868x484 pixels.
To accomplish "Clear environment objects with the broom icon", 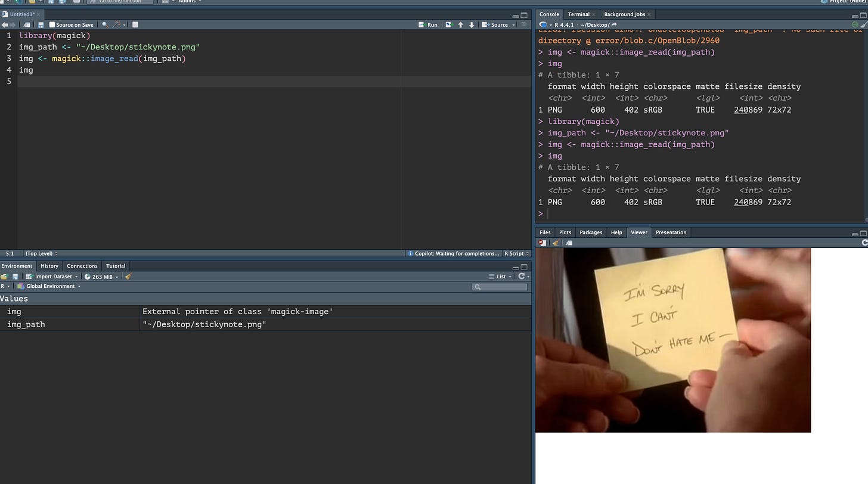I will coord(128,277).
